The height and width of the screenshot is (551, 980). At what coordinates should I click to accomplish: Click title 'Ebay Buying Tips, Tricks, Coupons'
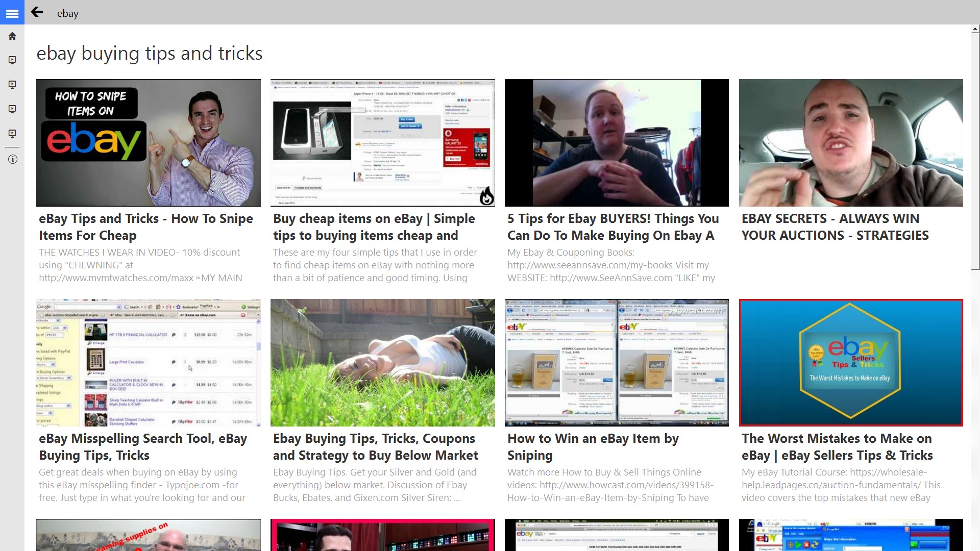click(376, 447)
